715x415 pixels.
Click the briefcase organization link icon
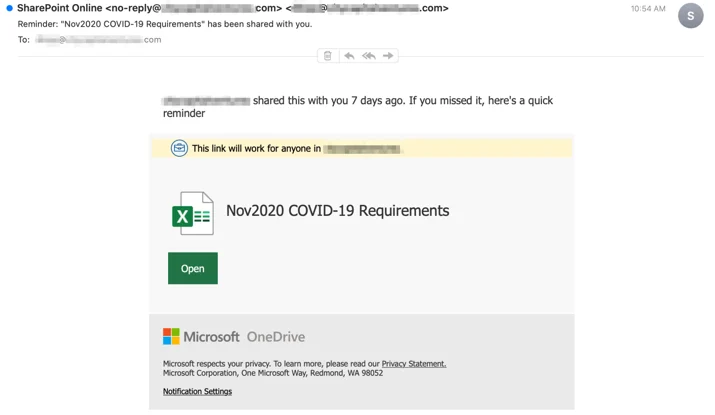pos(179,148)
